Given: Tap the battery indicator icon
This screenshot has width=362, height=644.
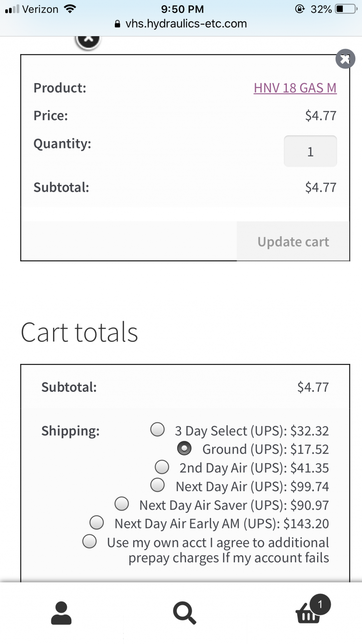Looking at the screenshot, I should (346, 9).
